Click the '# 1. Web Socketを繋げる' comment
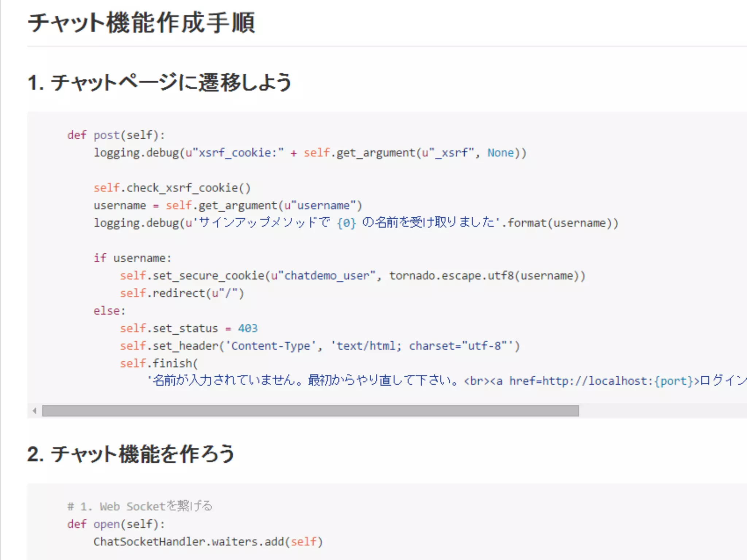 point(139,506)
